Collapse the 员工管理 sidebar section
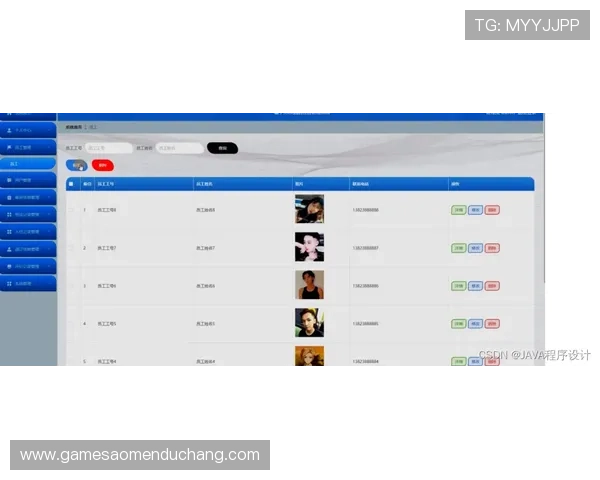This screenshot has height=480, width=600. (50, 147)
